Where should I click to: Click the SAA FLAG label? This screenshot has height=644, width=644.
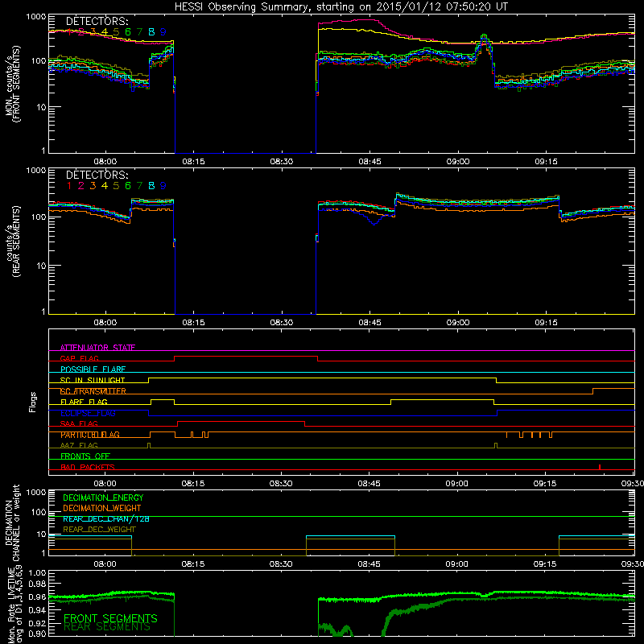pos(79,423)
